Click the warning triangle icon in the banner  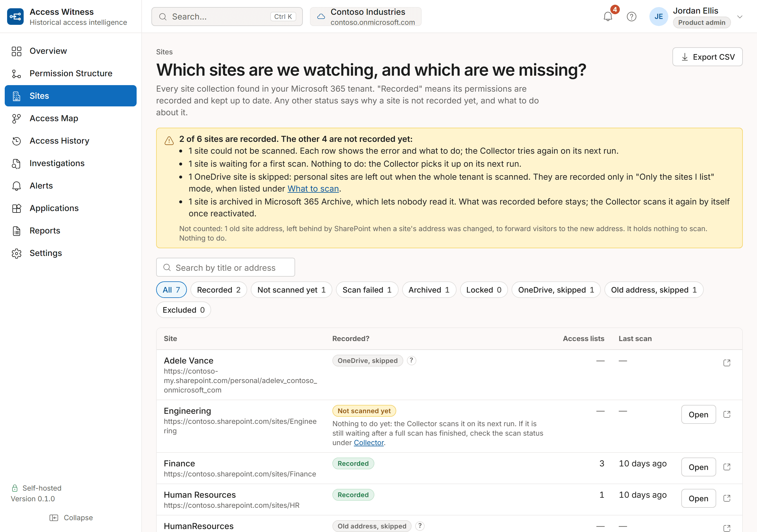click(169, 141)
